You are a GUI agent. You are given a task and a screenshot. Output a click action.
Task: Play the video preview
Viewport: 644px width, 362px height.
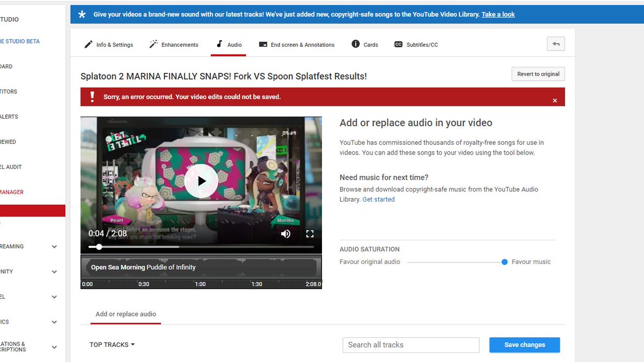pyautogui.click(x=201, y=181)
